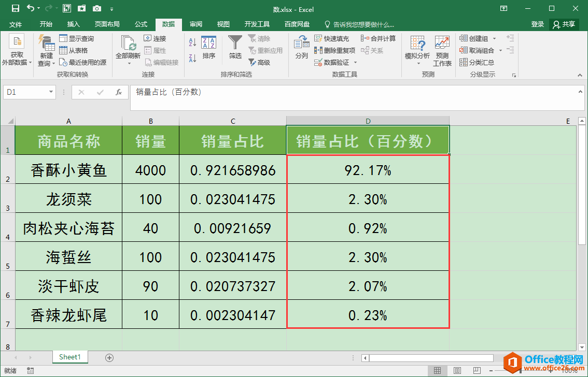Click 取消组合 ungroup button
The image size is (588, 377).
tap(477, 51)
